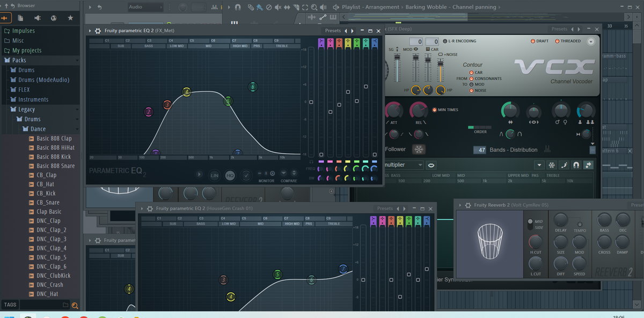Click the Browser search magnifier icon
The height and width of the screenshot is (318, 644).
(75, 305)
